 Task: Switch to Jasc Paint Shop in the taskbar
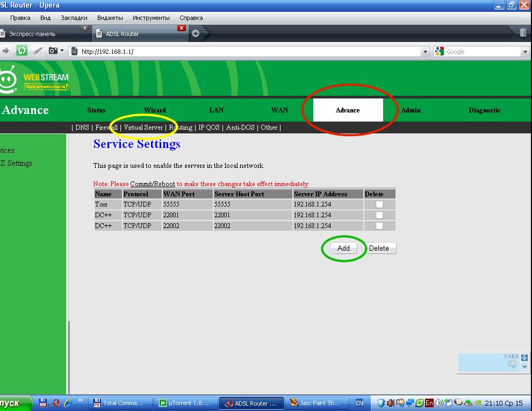coord(317,403)
